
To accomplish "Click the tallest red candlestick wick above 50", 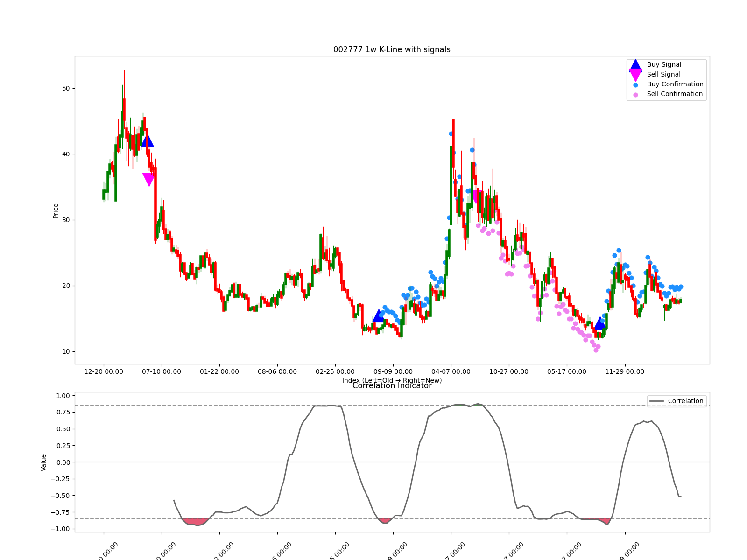I will click(x=124, y=84).
